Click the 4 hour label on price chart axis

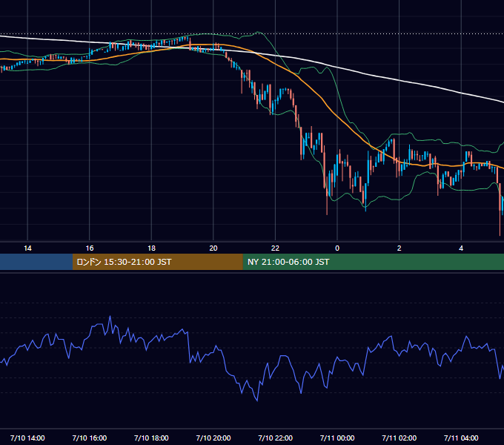pyautogui.click(x=461, y=248)
